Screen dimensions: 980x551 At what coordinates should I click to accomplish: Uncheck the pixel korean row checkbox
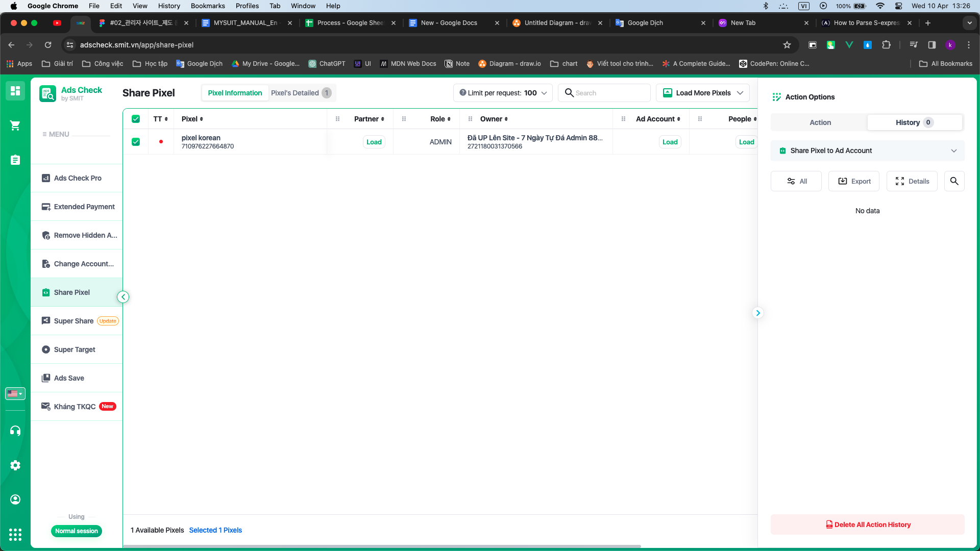(136, 142)
